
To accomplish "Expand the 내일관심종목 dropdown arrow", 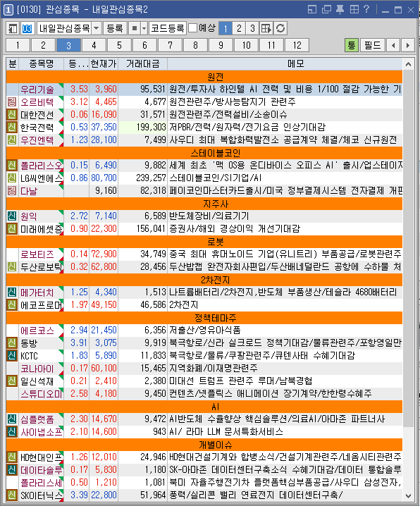I will 96,28.
